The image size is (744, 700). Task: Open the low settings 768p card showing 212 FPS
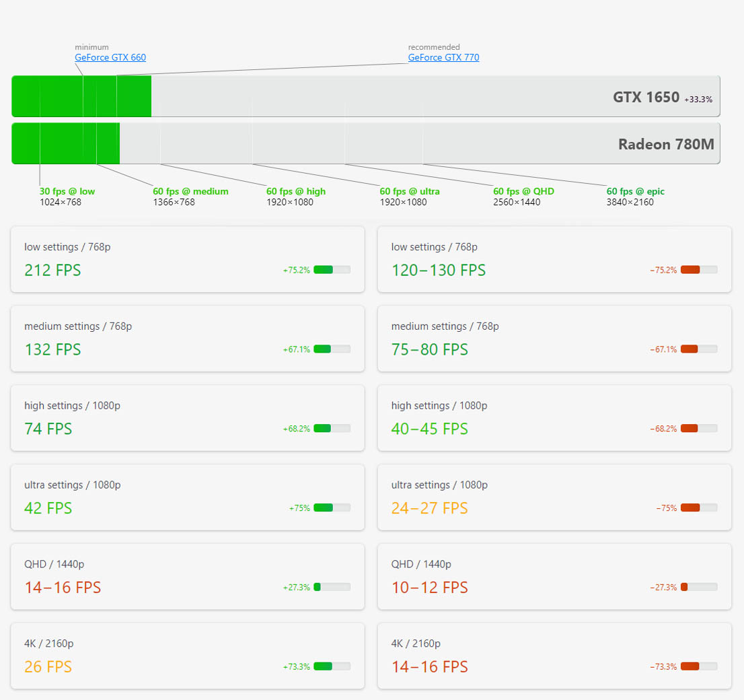[x=187, y=259]
